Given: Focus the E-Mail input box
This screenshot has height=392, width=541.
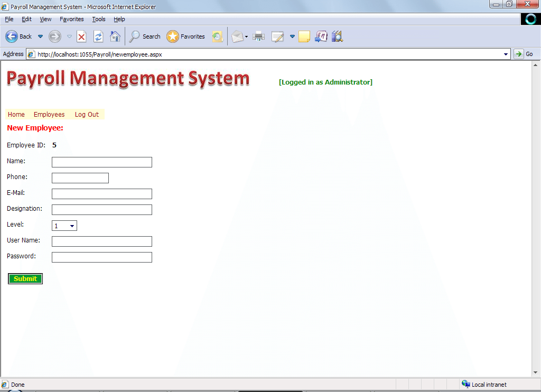Looking at the screenshot, I should point(102,194).
